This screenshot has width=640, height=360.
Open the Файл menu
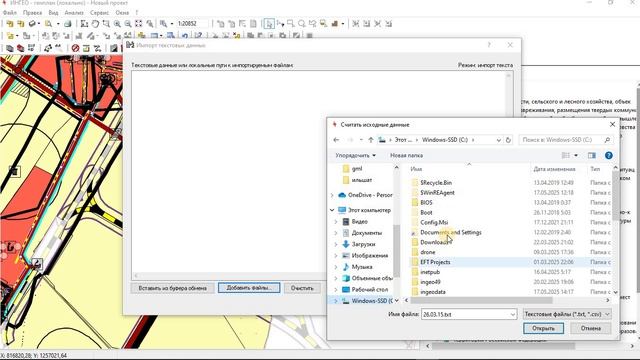(x=10, y=13)
